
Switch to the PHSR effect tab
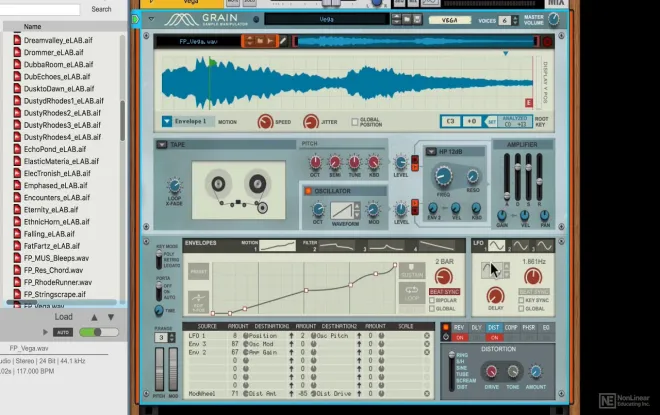point(528,327)
